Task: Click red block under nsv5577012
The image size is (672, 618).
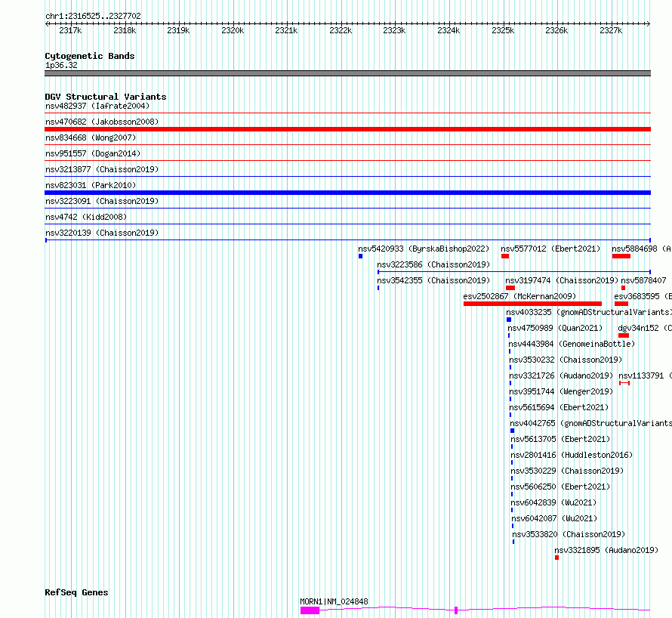Action: tap(505, 256)
